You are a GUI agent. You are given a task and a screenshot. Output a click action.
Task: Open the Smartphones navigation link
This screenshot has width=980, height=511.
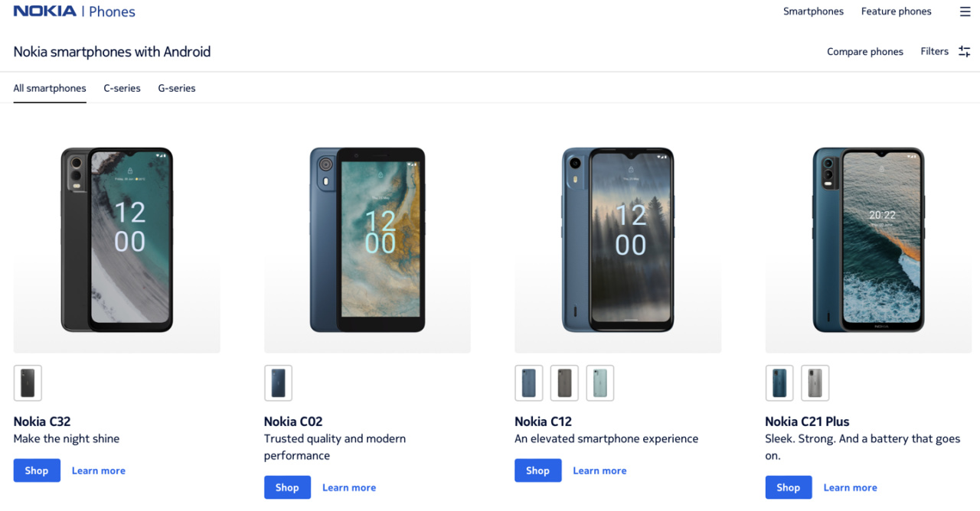(x=813, y=11)
